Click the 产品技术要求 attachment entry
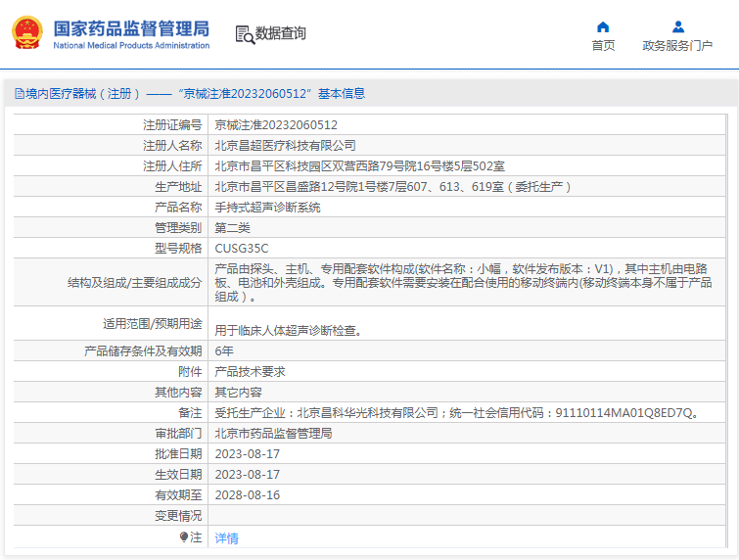Viewport: 739px width, 560px height. (x=250, y=371)
